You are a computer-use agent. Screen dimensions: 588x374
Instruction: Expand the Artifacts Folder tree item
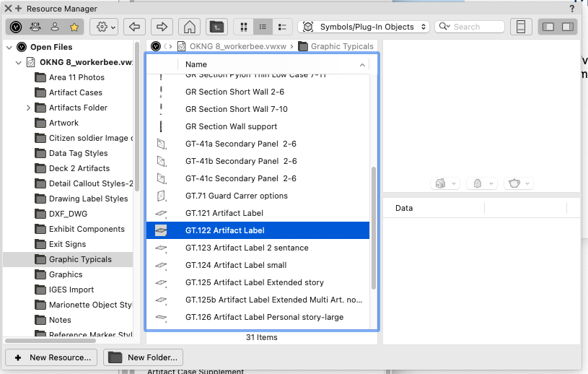pyautogui.click(x=29, y=108)
